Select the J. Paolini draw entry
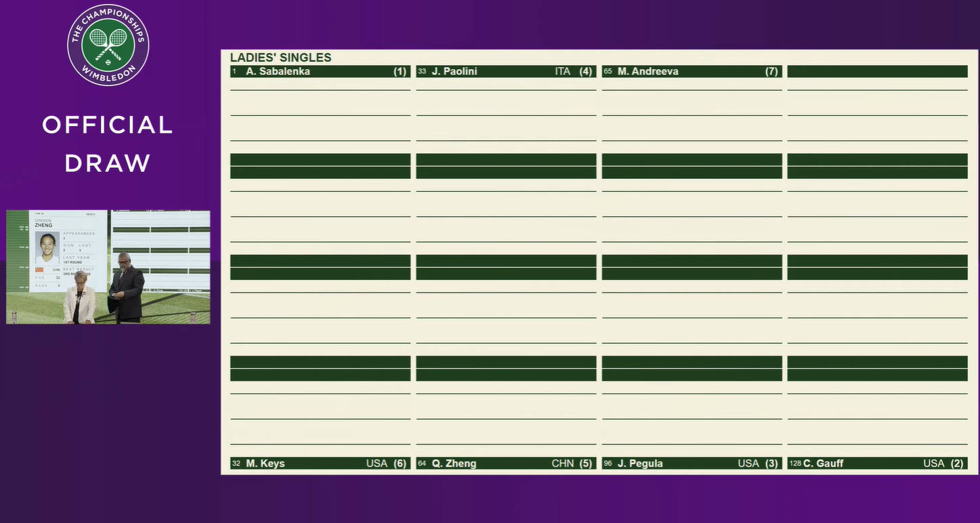980x523 pixels. pos(506,71)
